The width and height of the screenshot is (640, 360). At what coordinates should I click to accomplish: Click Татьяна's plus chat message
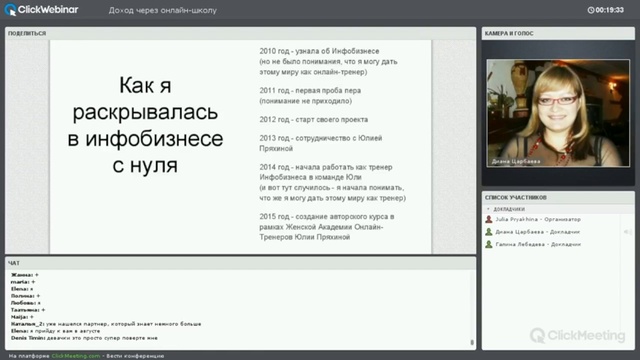[28, 310]
